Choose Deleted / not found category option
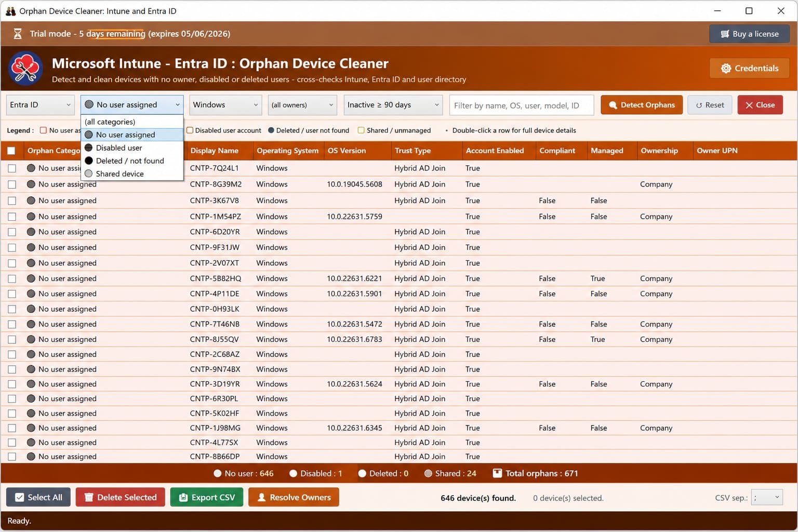The width and height of the screenshot is (798, 532). click(x=132, y=161)
